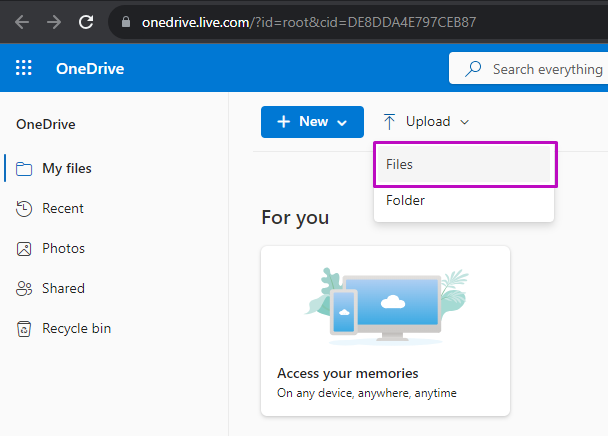Choose Folder from the Upload menu
The width and height of the screenshot is (608, 436).
(464, 201)
